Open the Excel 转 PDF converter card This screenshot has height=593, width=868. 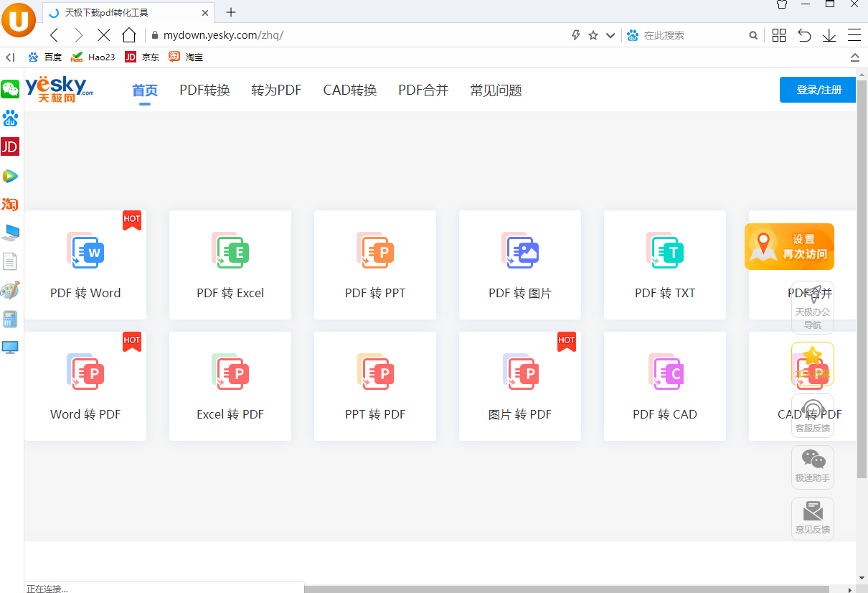coord(230,386)
